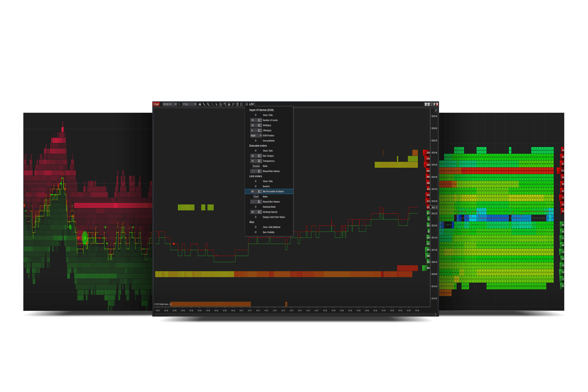
Task: Open the indicators line-graph icon
Action: [233, 104]
